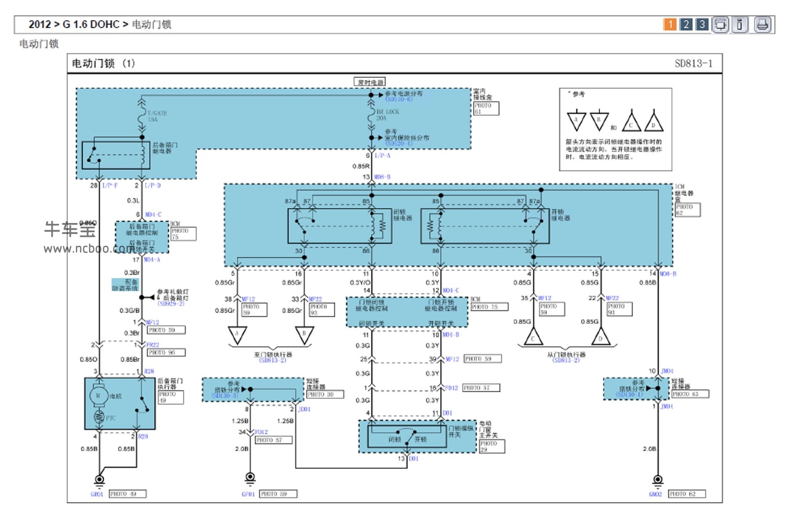Open PHOTO 59 under MF12 pin 38
This screenshot has width=788, height=532.
(254, 310)
